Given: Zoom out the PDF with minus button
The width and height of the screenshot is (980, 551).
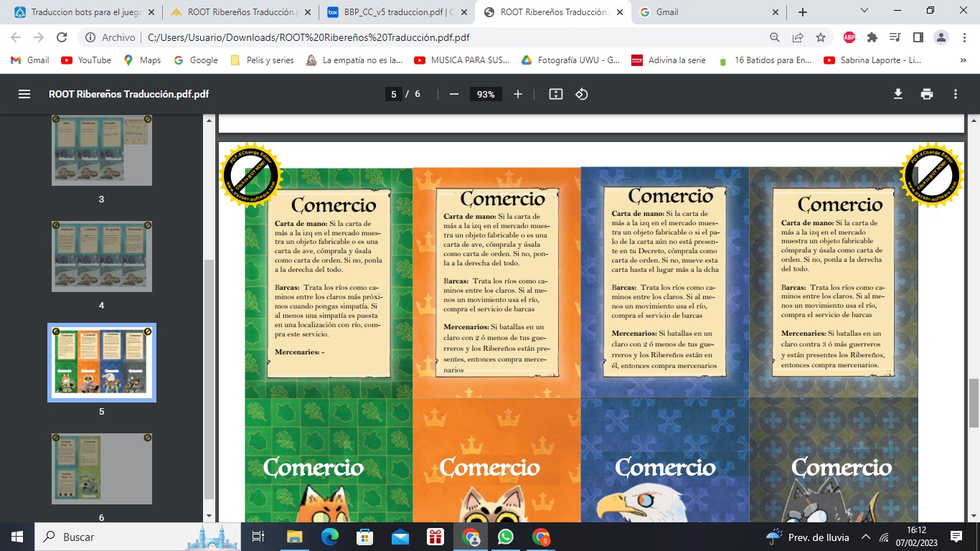Looking at the screenshot, I should click(x=453, y=94).
